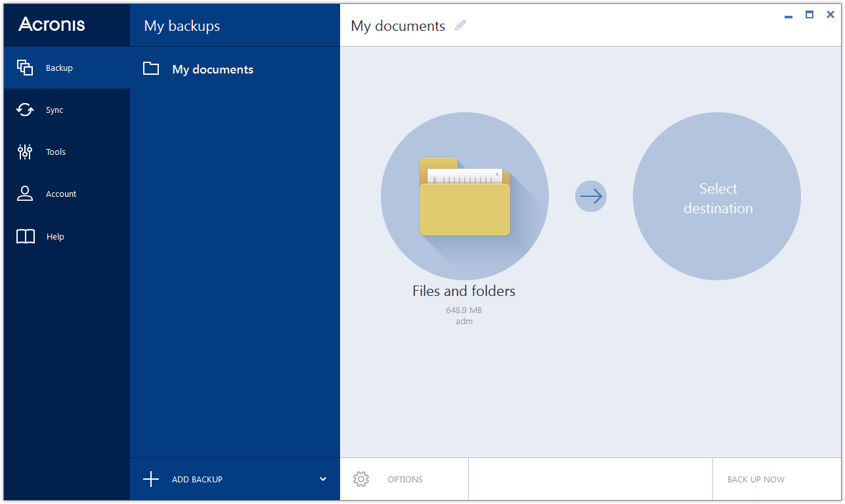Click the Files and folders source circle

tap(464, 196)
